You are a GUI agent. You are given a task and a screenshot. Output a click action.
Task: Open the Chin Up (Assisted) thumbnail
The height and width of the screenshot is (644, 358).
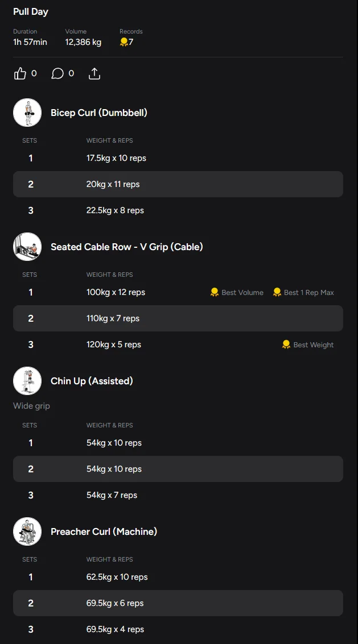27,381
